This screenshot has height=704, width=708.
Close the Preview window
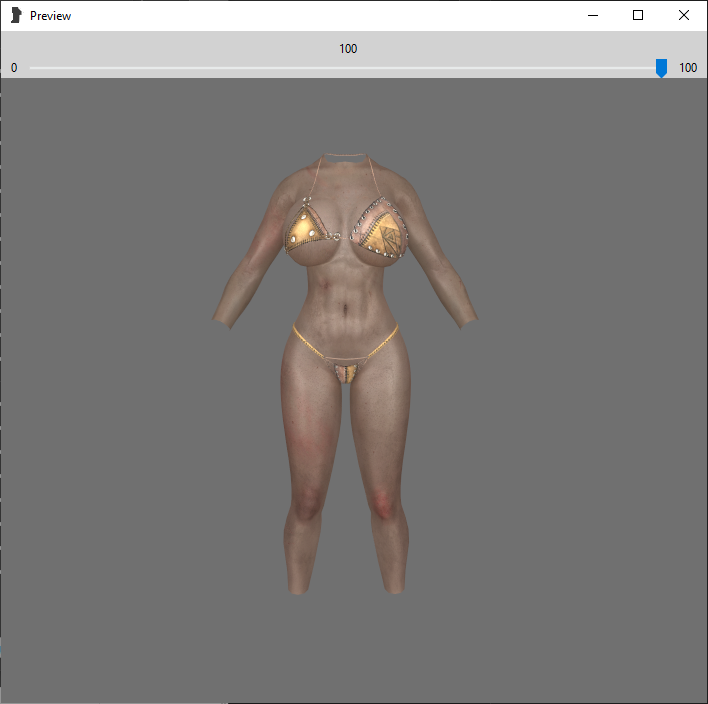(x=684, y=15)
